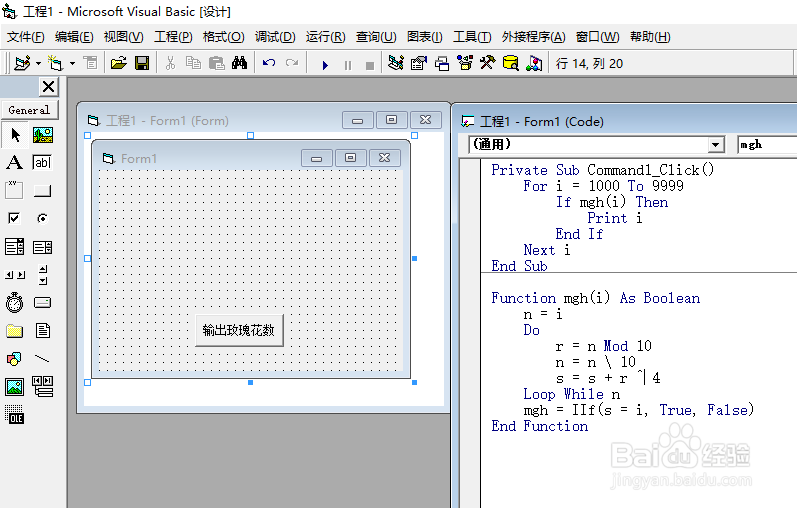Click the Break pause button

coord(348,65)
